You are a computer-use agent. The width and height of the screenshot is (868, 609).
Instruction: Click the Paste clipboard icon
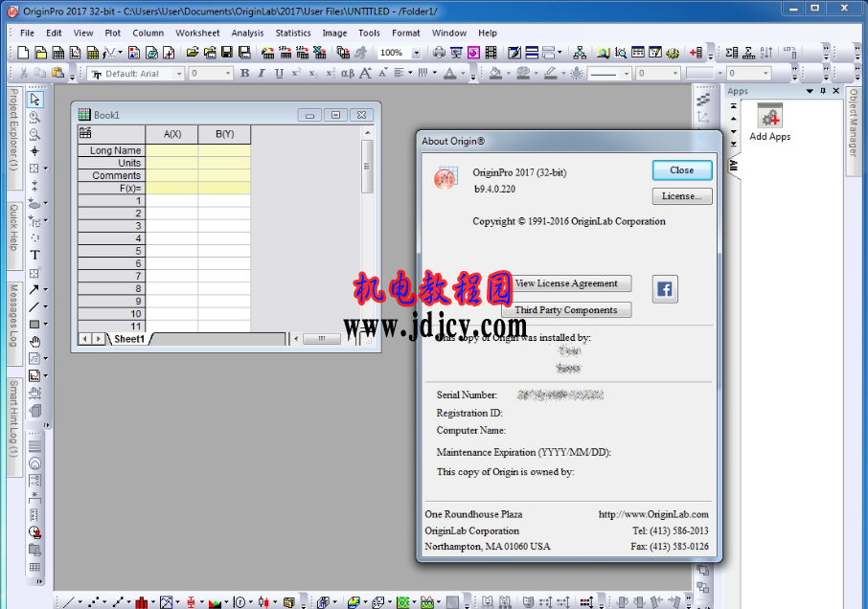pyautogui.click(x=57, y=74)
